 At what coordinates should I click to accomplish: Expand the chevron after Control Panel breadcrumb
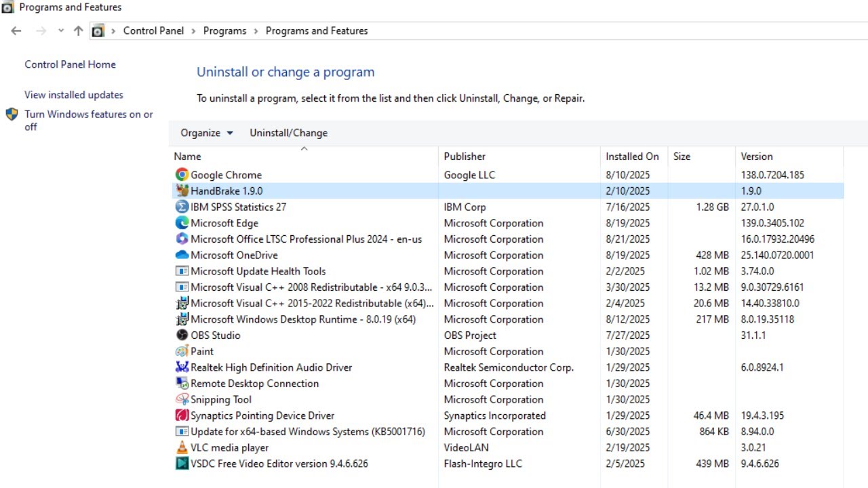coord(193,30)
